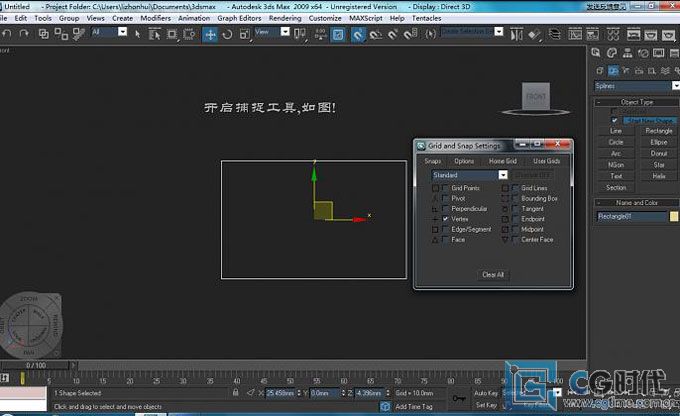
Task: Open the Material Editor icon
Action: (x=613, y=34)
